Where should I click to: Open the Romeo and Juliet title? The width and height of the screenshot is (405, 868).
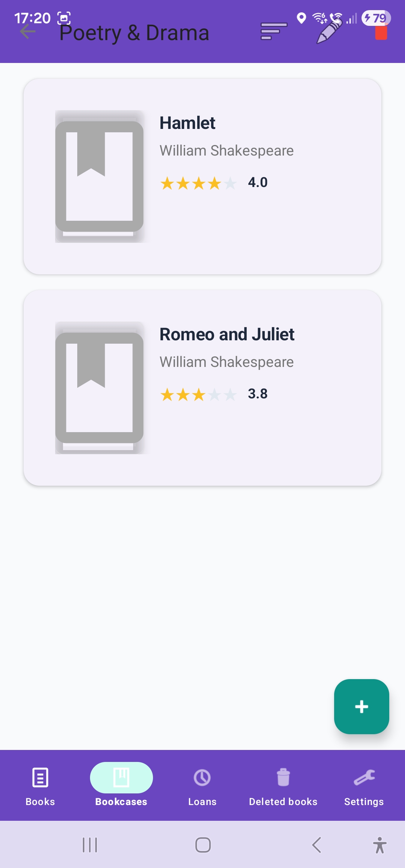coord(227,334)
